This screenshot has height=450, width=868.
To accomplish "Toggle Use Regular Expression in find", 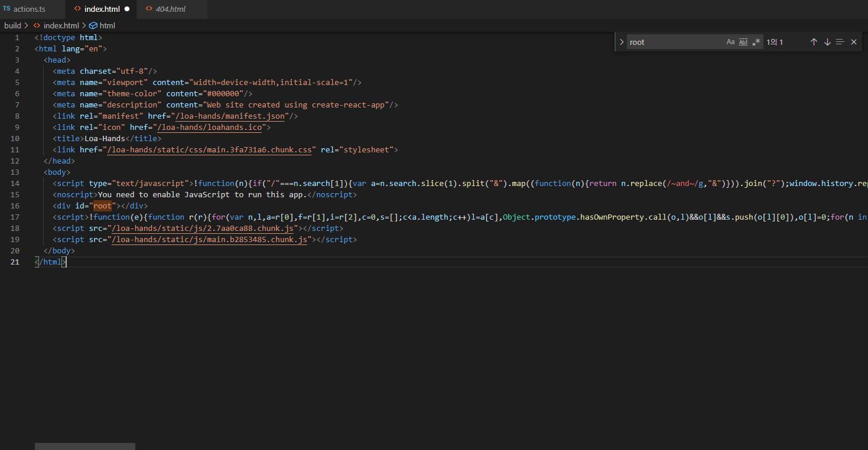I will [756, 42].
